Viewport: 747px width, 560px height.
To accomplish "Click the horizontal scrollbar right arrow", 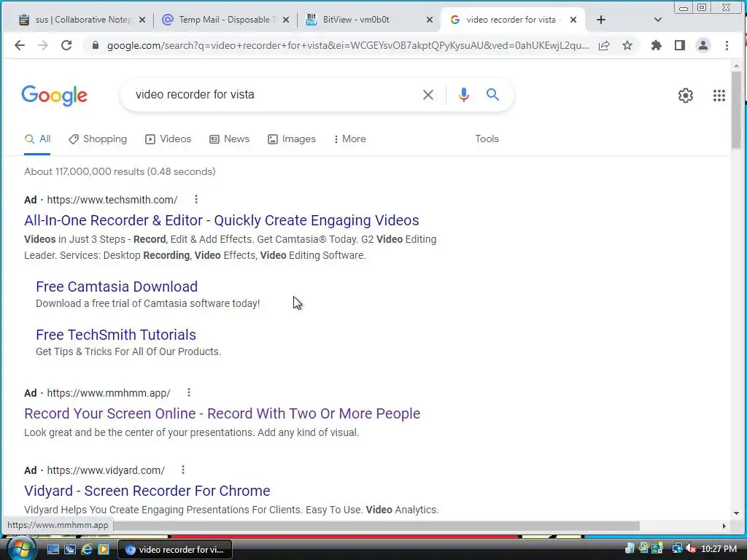I will pos(724,526).
